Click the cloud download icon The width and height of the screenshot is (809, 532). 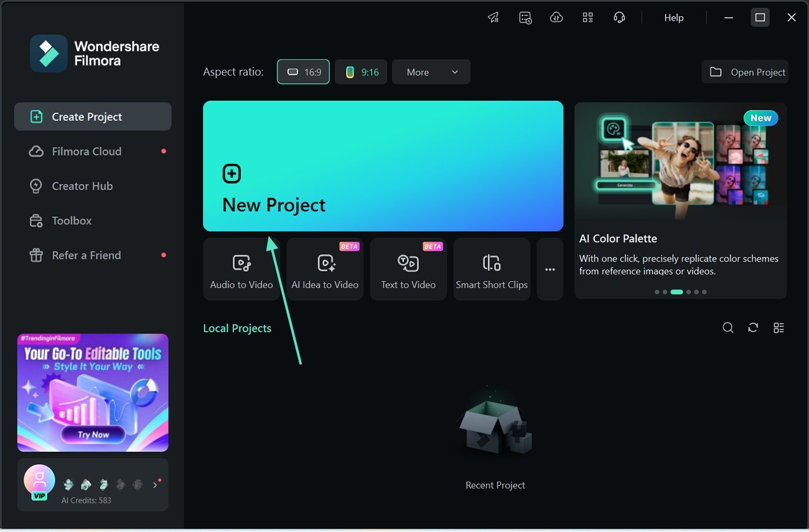(556, 17)
